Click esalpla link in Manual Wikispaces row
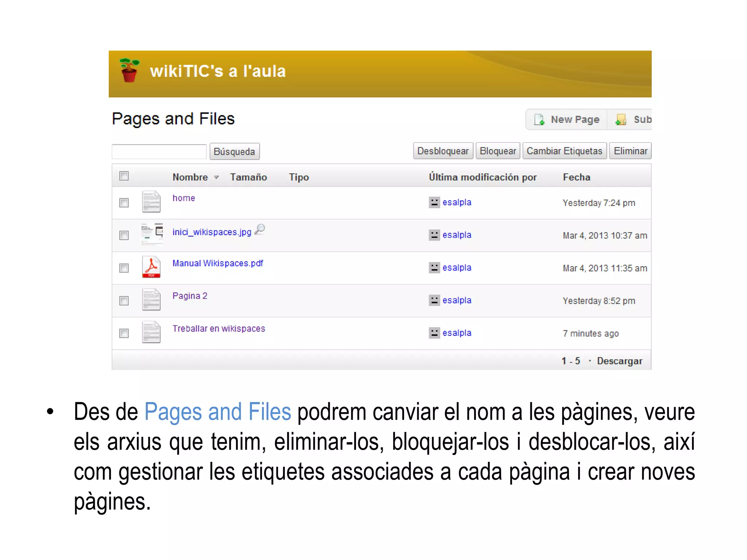Screen dimensions: 747x560 point(457,268)
